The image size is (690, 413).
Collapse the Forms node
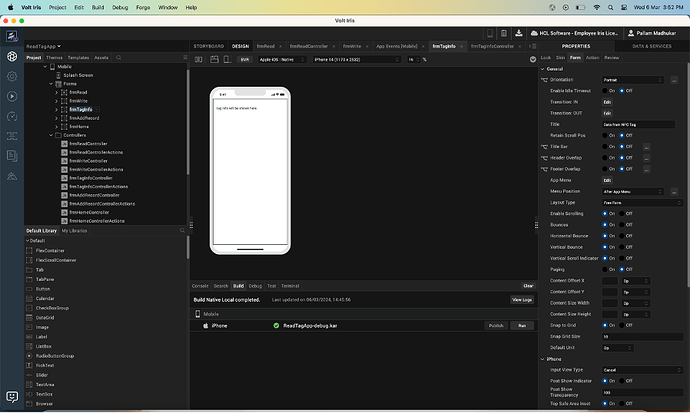51,84
